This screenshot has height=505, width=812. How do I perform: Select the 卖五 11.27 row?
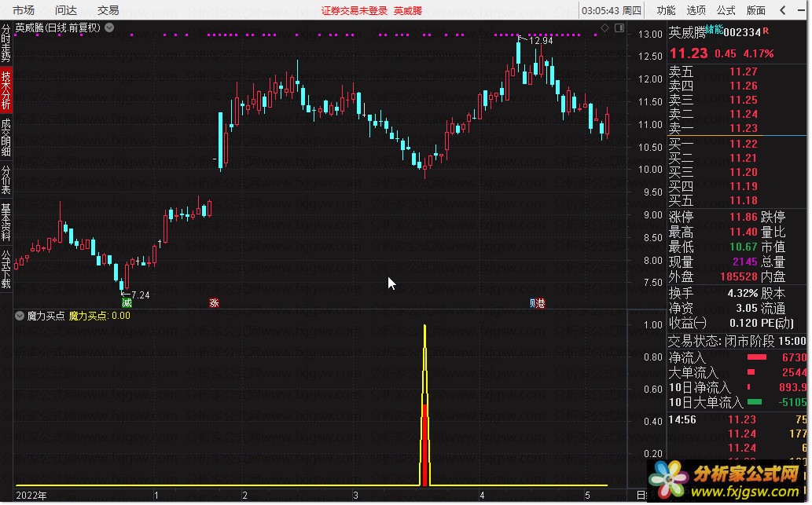point(737,71)
